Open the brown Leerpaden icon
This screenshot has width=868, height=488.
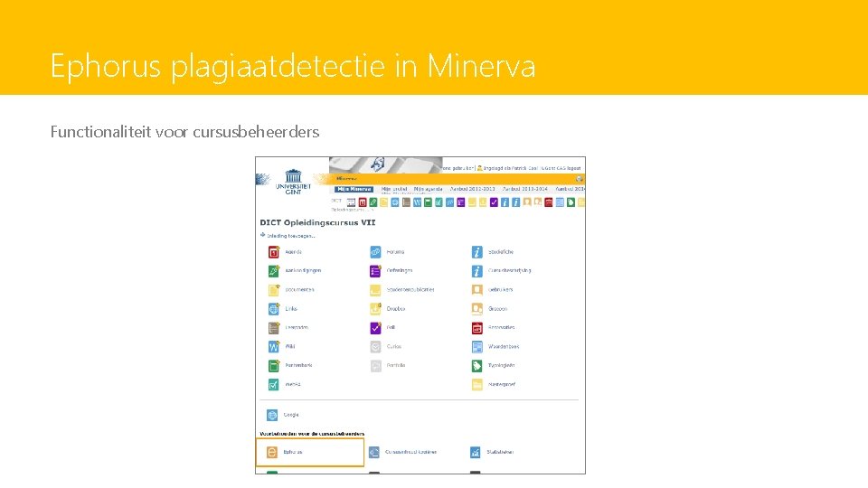click(x=273, y=328)
